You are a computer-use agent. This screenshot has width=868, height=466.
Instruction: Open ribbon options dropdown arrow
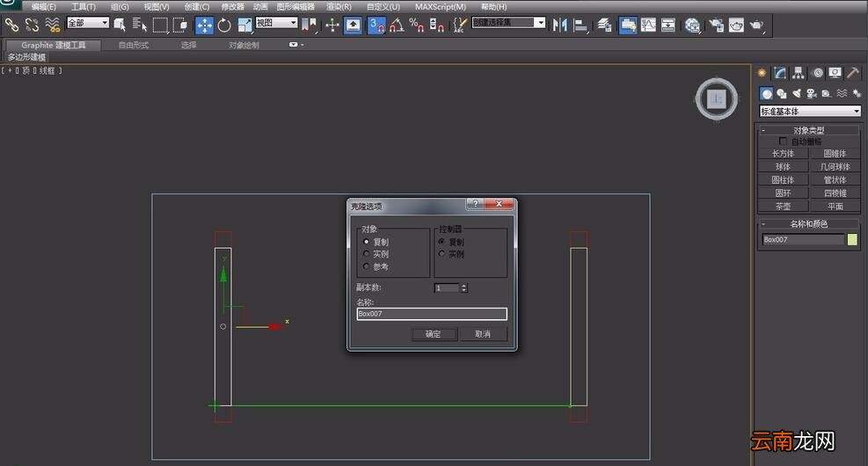[296, 45]
